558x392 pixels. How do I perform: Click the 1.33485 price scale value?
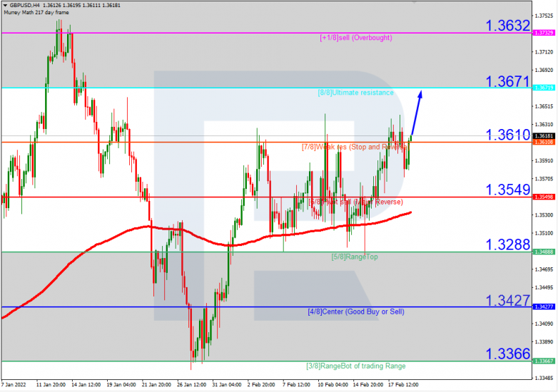pyautogui.click(x=544, y=378)
